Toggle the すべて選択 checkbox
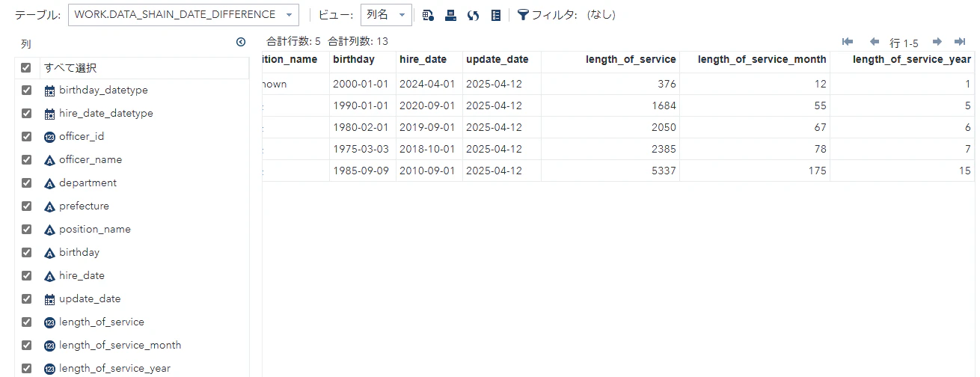This screenshot has width=980, height=377. click(26, 67)
